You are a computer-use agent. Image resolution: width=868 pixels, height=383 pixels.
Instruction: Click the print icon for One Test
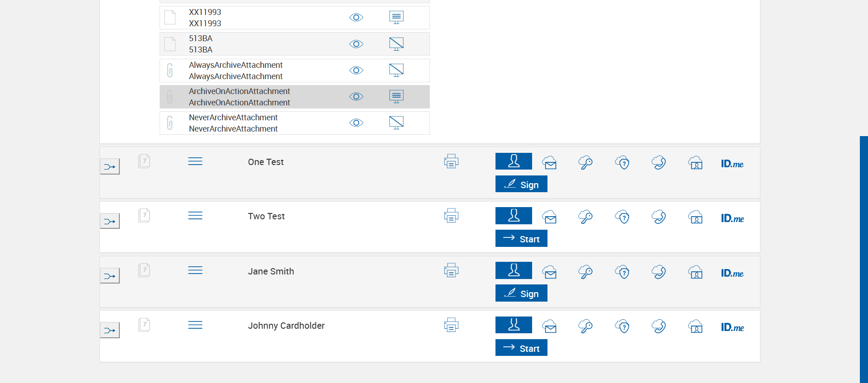(x=451, y=161)
